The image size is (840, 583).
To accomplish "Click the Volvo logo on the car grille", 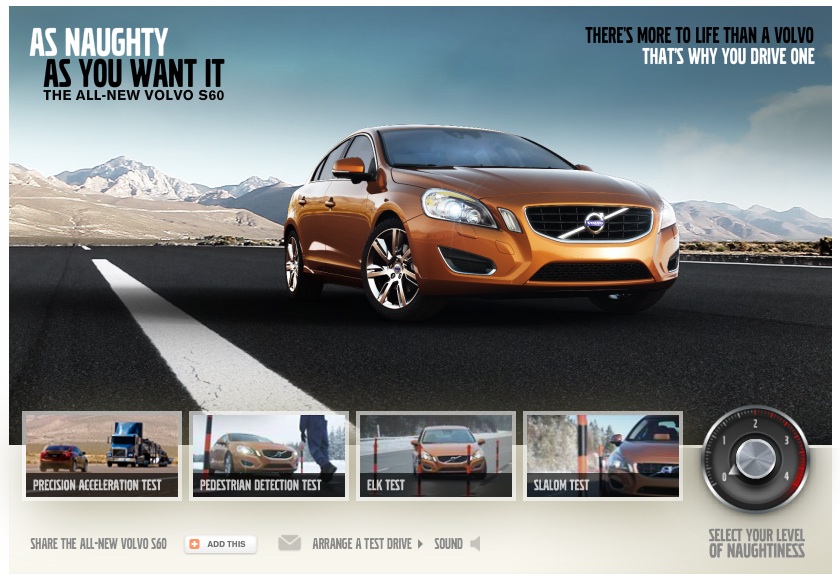I will (x=594, y=223).
